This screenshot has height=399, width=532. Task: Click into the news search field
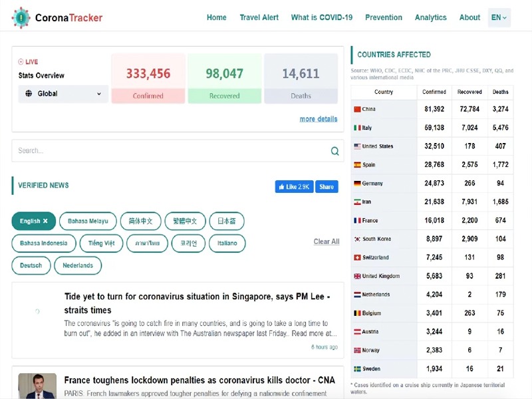point(170,151)
